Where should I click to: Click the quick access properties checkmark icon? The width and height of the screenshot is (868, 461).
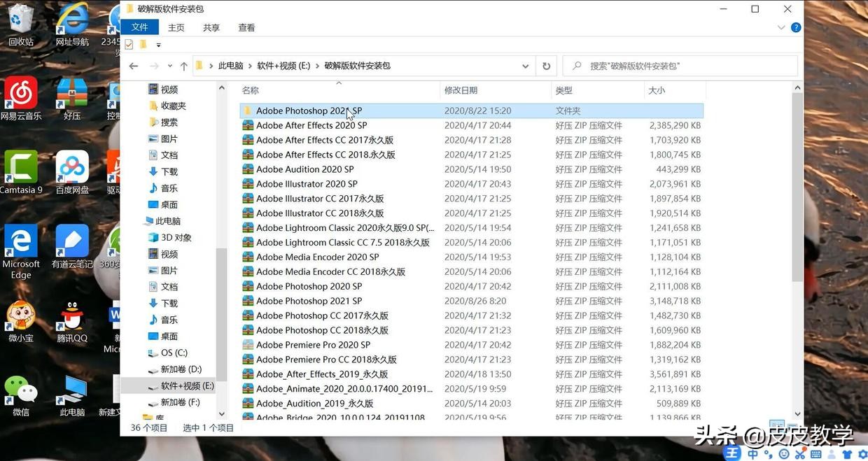coord(129,44)
